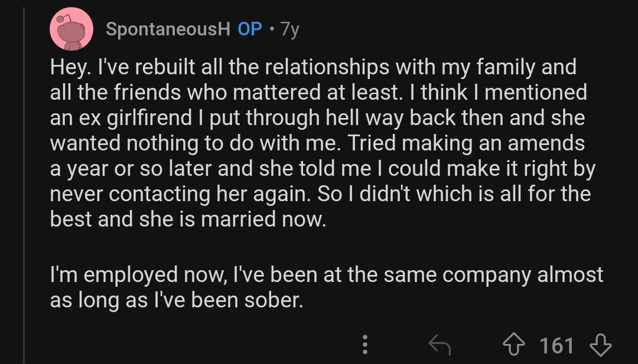This screenshot has width=638, height=364.
Task: Open the three-dot more options menu
Action: pos(365,345)
